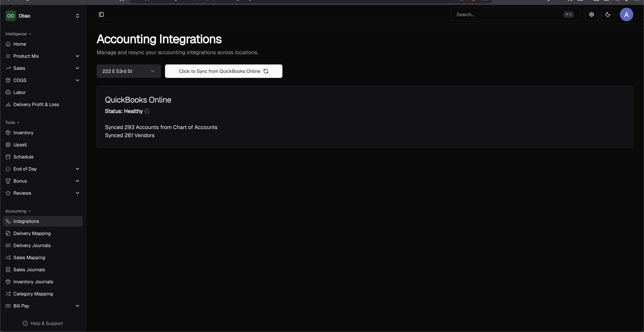Expand the COGS submenu chevron
Image resolution: width=644 pixels, height=332 pixels.
click(x=77, y=80)
